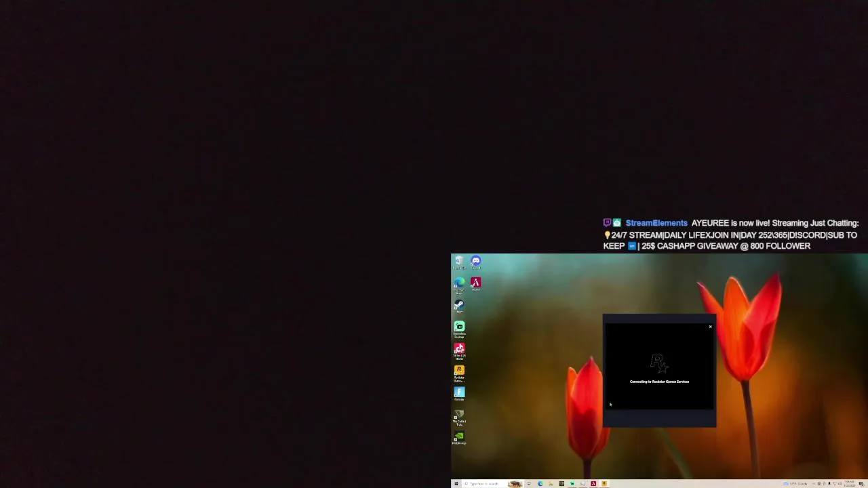Open the Windows Start menu
Screen dimensions: 868x488
tap(456, 484)
